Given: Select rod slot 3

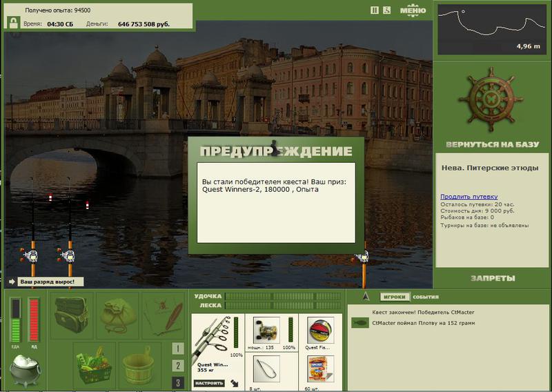Looking at the screenshot, I should 178,383.
